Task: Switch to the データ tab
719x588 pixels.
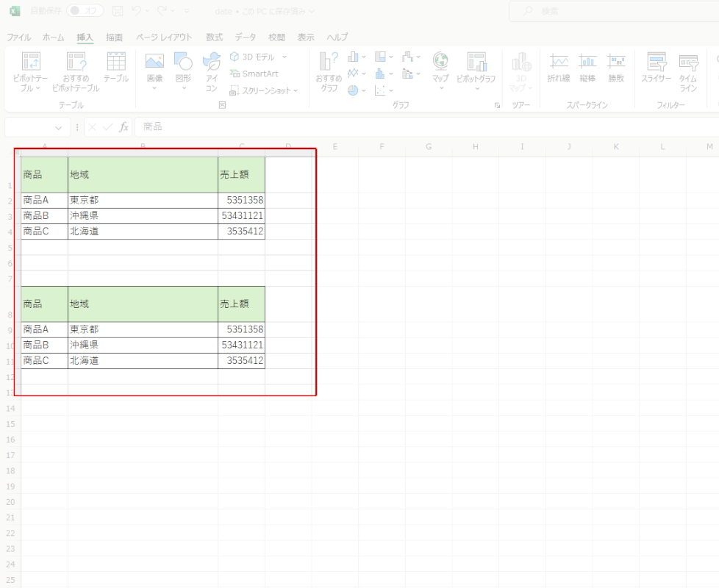Action: pyautogui.click(x=246, y=37)
